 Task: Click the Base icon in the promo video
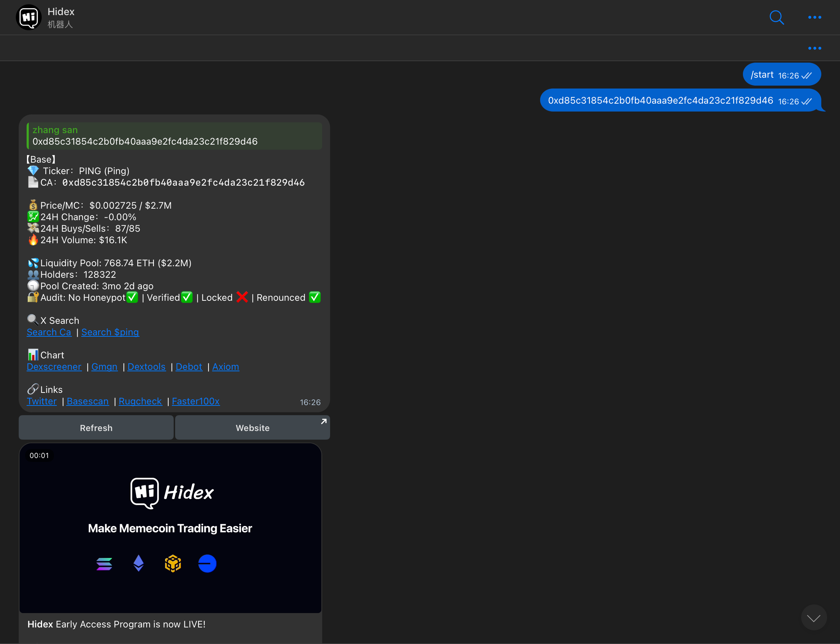click(x=207, y=563)
